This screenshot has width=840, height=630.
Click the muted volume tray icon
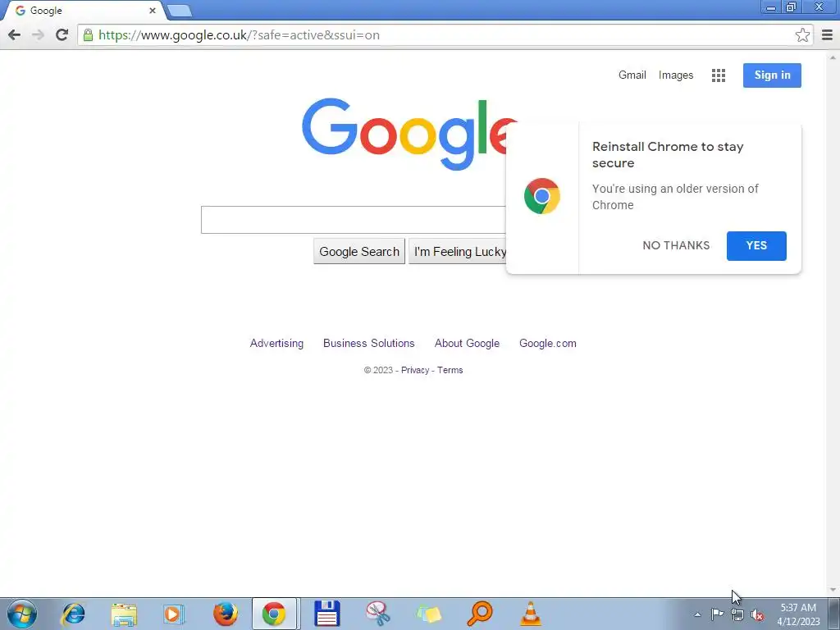click(757, 615)
